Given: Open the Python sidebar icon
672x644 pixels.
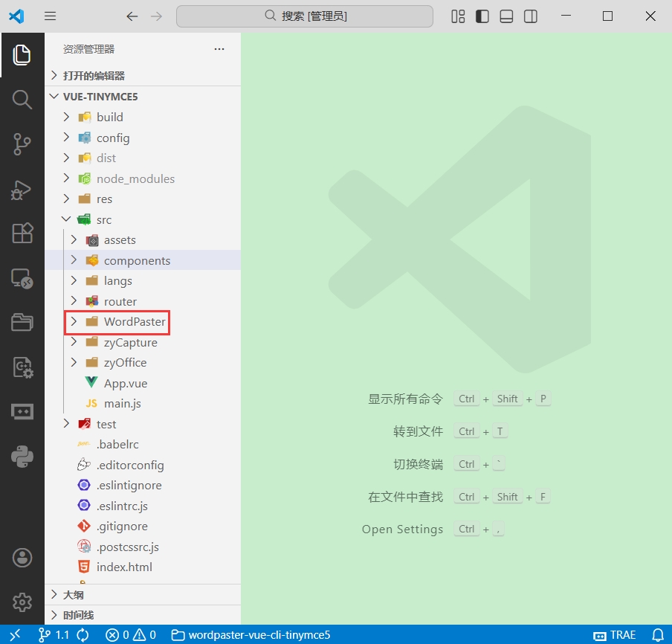Looking at the screenshot, I should click(22, 456).
